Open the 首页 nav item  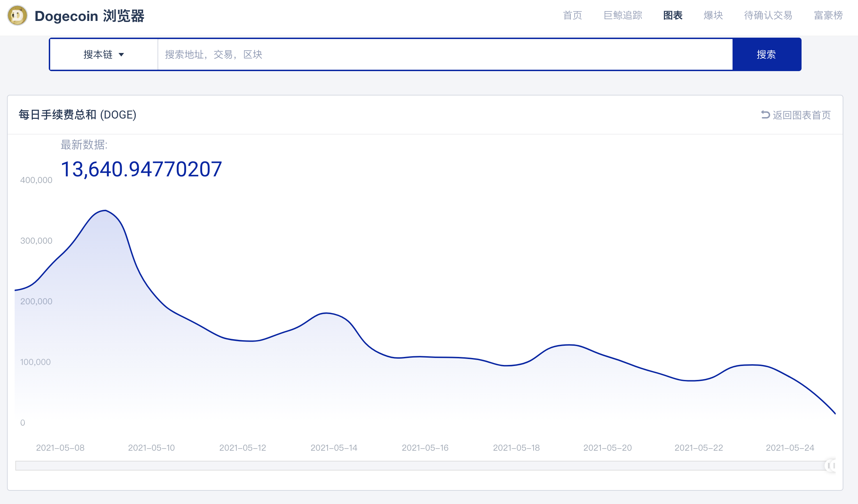point(573,15)
